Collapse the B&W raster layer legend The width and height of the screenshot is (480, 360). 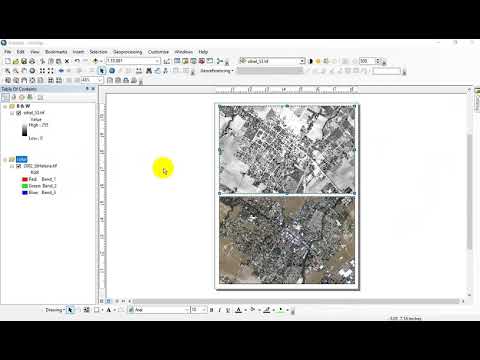12,113
